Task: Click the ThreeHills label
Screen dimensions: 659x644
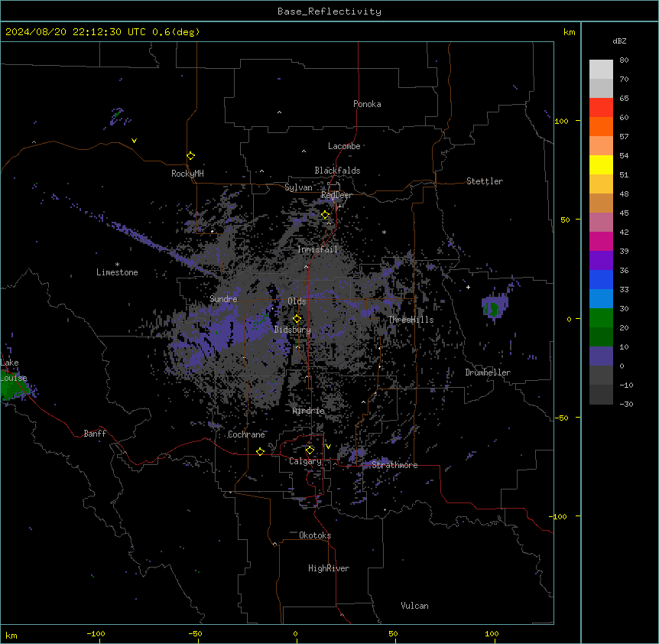Action: (411, 320)
